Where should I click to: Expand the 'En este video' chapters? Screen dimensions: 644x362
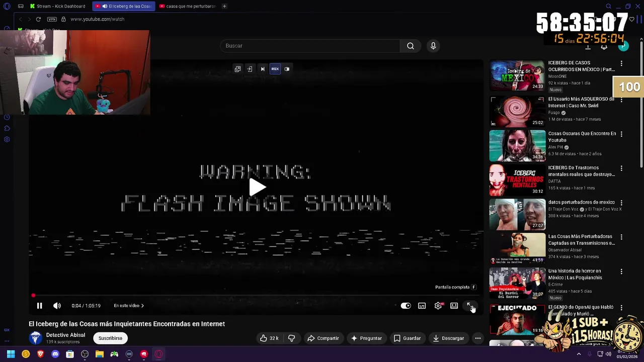click(x=129, y=306)
